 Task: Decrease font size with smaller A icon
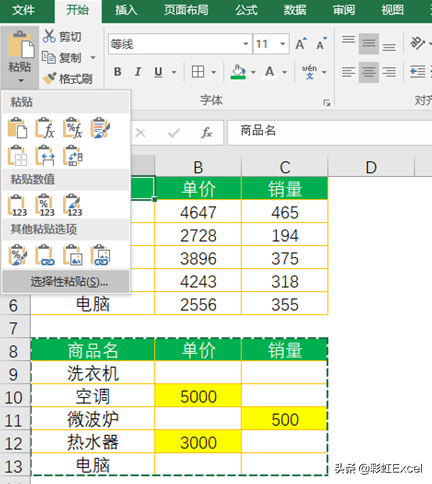321,44
